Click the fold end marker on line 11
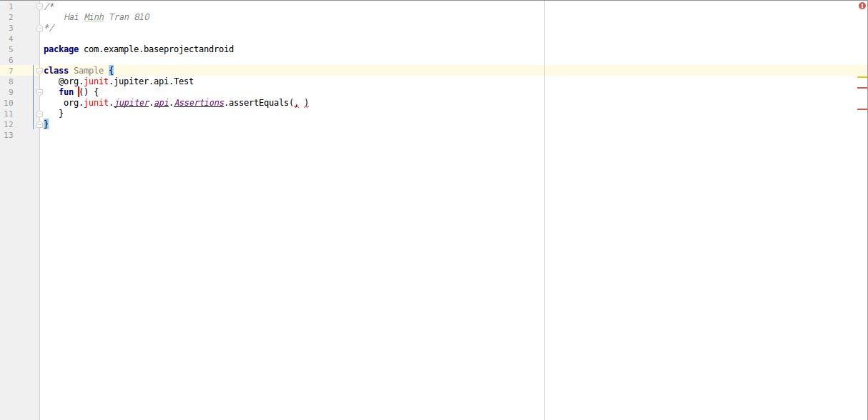868x420 pixels. click(x=40, y=114)
